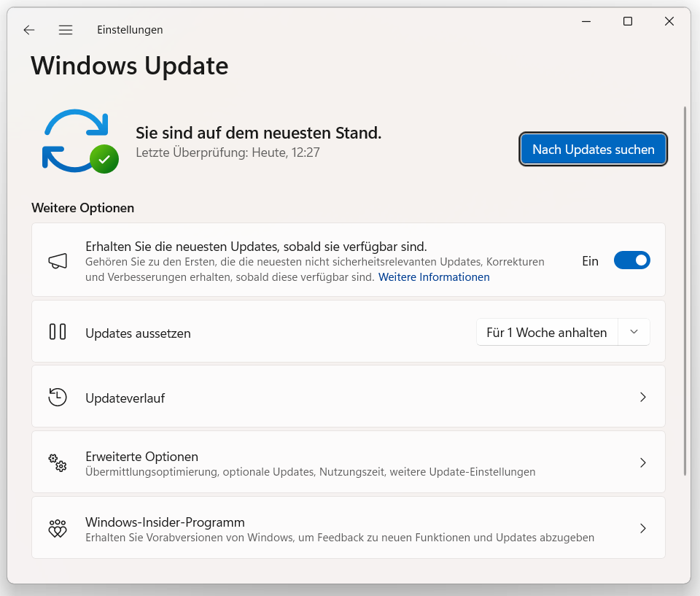Open Erweiterte Optionen via right chevron
Viewport: 700px width, 596px height.
pos(643,463)
